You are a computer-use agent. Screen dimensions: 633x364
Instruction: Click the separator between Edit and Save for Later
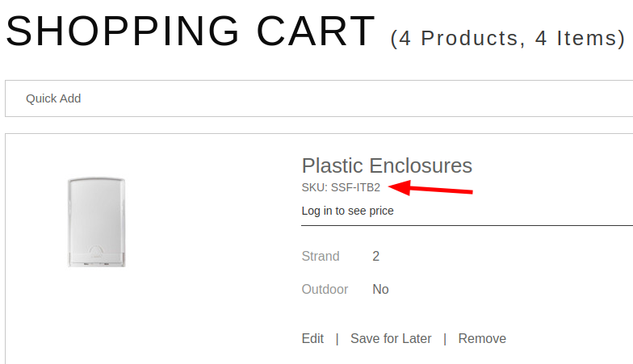(337, 339)
